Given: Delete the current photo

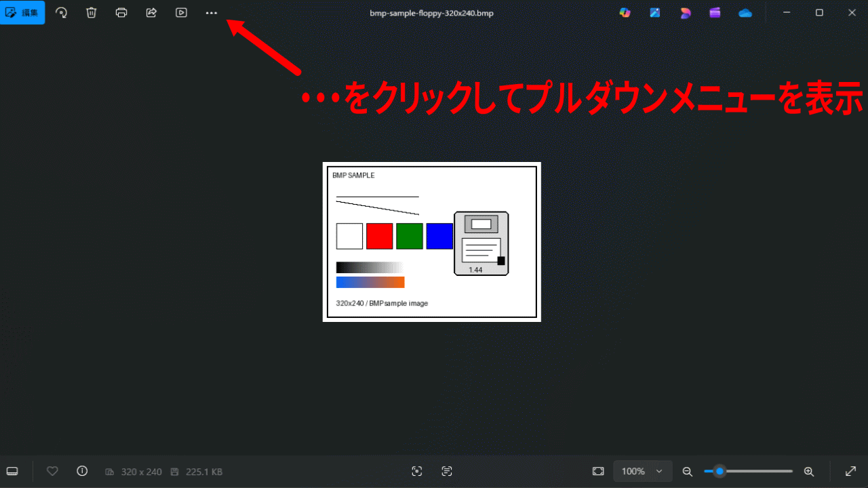Looking at the screenshot, I should tap(91, 12).
